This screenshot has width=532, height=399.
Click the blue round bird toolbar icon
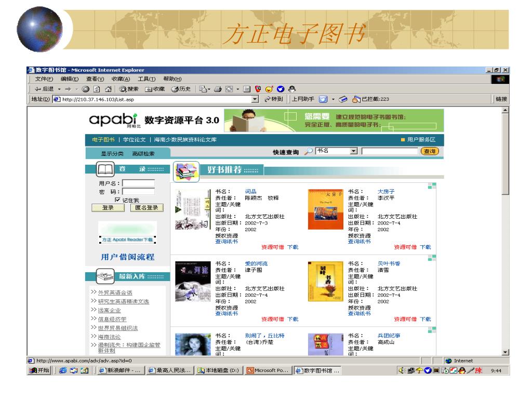coord(281,89)
